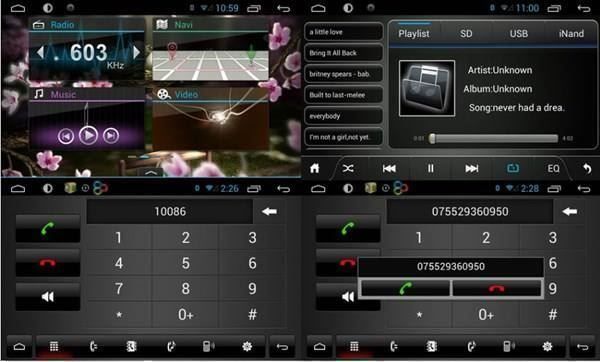Delete a digit with backspace on the 10086 dialer
Viewport: 600px width, 362px height.
point(269,211)
